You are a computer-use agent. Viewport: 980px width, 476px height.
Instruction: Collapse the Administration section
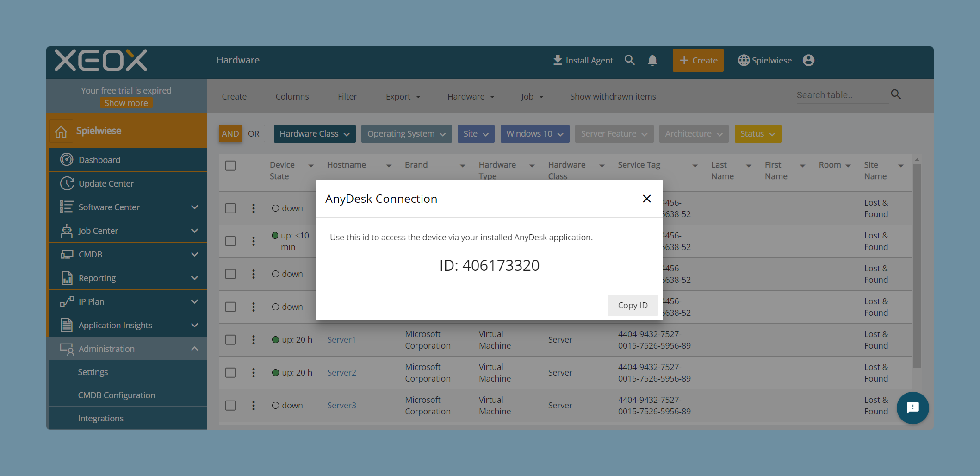pyautogui.click(x=128, y=349)
